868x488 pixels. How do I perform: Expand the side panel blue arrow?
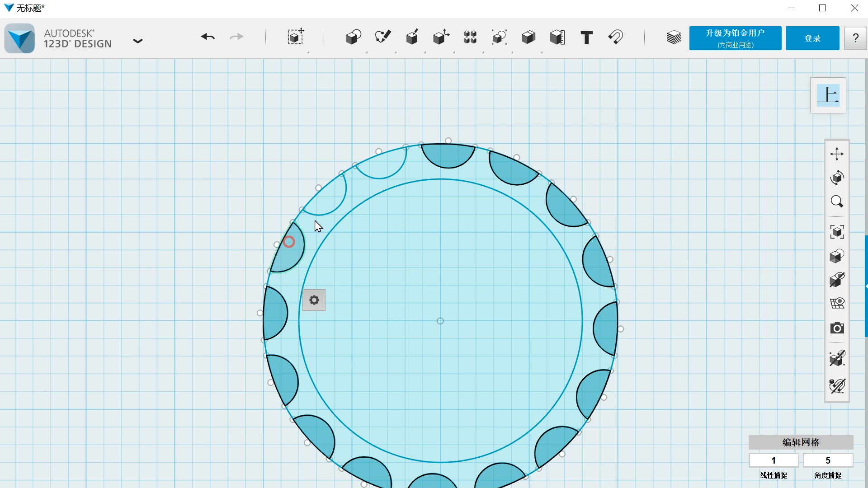click(x=866, y=286)
